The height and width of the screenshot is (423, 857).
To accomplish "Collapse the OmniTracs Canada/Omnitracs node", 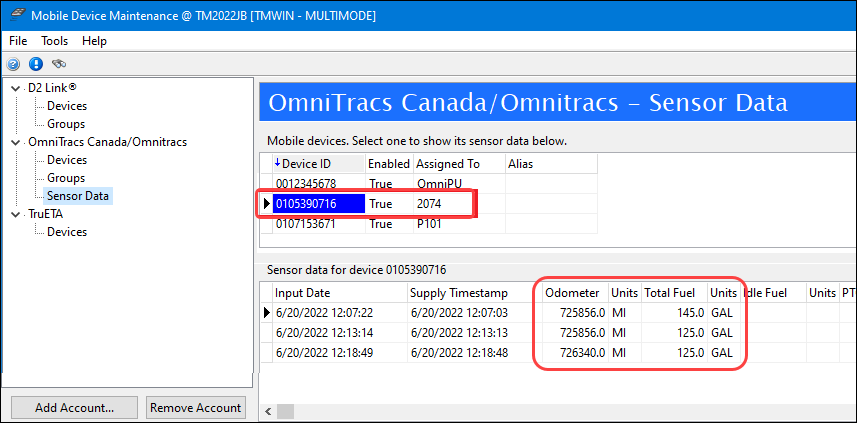I will click(16, 142).
